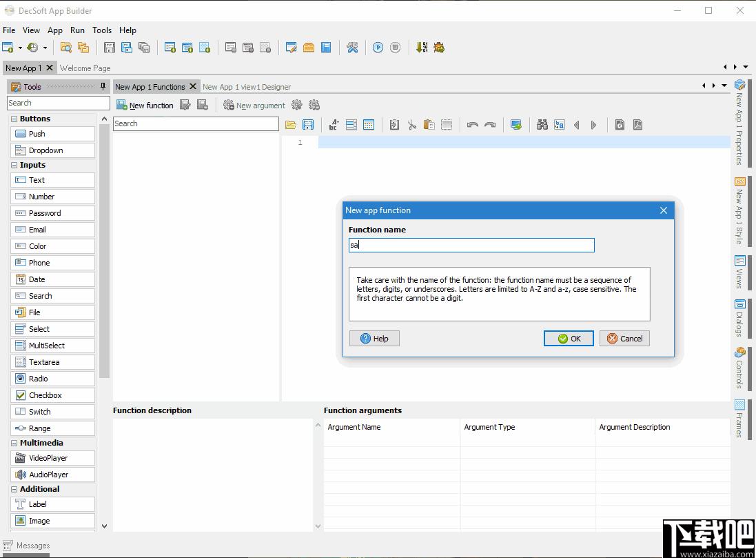Collapse the Inputs group

(x=14, y=165)
